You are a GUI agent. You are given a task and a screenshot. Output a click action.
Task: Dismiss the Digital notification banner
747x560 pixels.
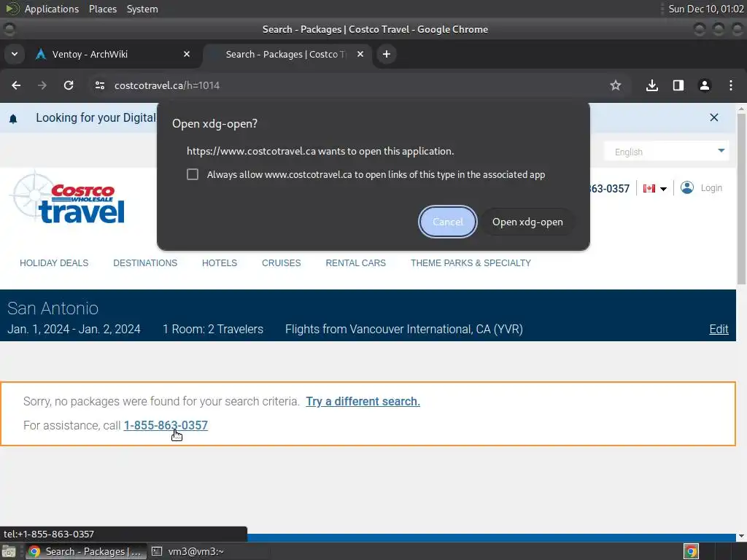point(713,117)
